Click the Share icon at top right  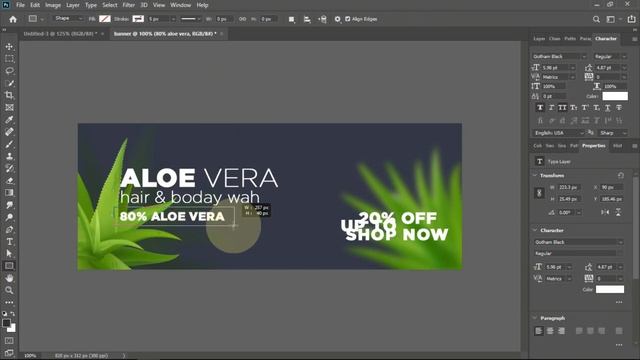click(x=631, y=19)
